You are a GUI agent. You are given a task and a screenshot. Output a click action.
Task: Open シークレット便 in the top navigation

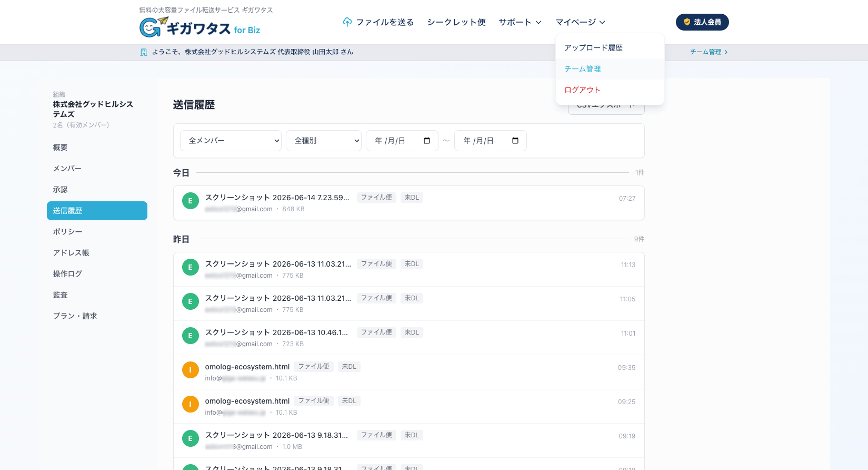point(456,22)
